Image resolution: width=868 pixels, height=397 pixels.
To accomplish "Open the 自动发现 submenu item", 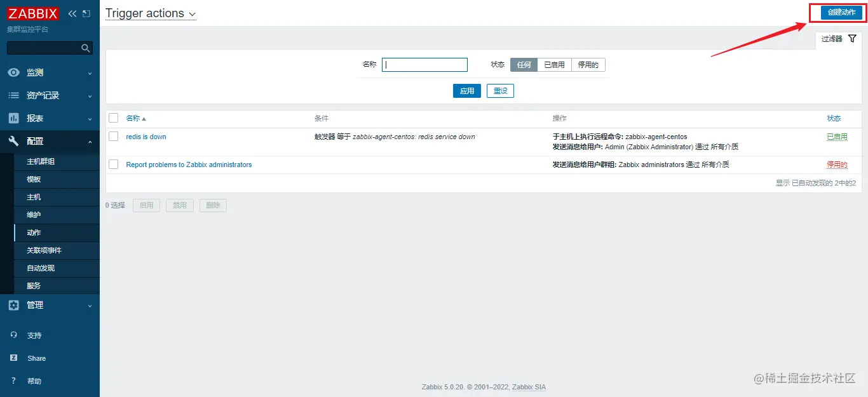I will click(57, 268).
